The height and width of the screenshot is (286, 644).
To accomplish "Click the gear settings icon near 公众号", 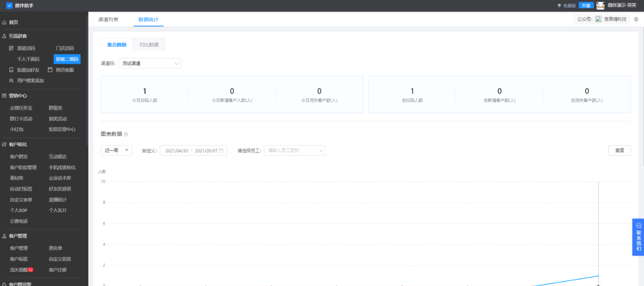I will coord(636,19).
